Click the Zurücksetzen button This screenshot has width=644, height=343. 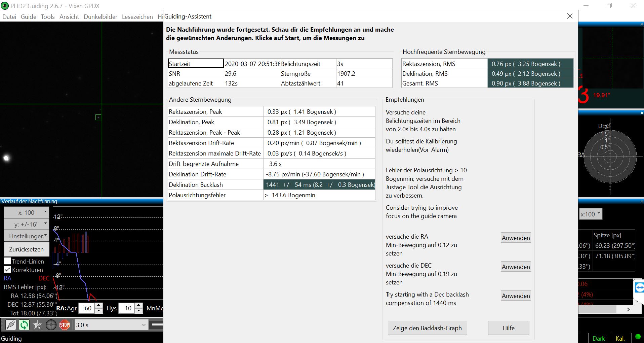27,249
